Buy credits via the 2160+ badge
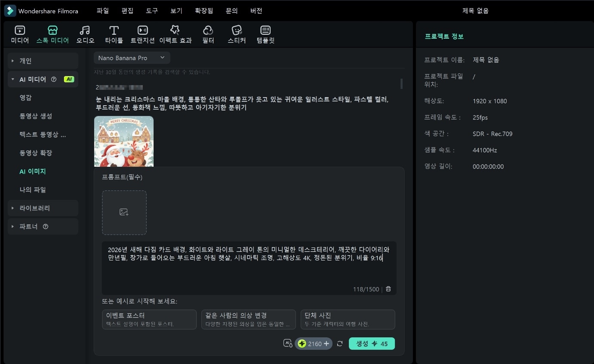Image resolution: width=594 pixels, height=364 pixels. 313,343
